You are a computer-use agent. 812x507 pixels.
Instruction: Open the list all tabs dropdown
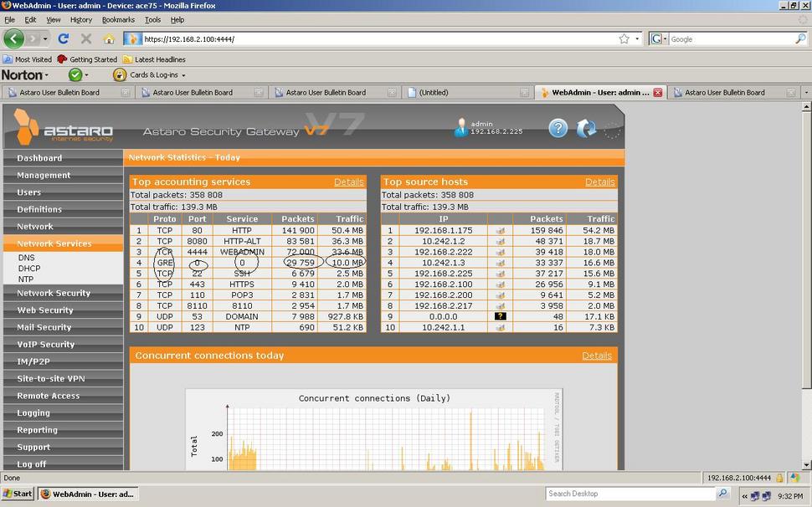point(806,93)
